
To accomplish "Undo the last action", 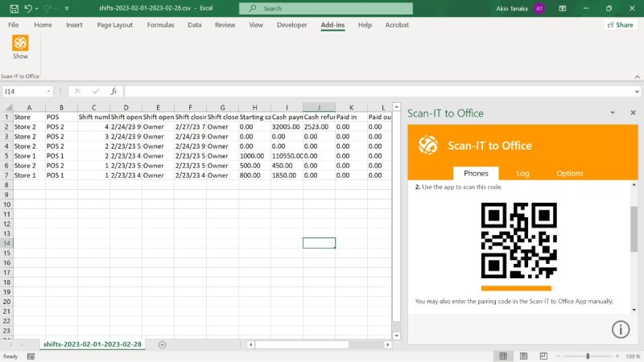I will click(28, 8).
